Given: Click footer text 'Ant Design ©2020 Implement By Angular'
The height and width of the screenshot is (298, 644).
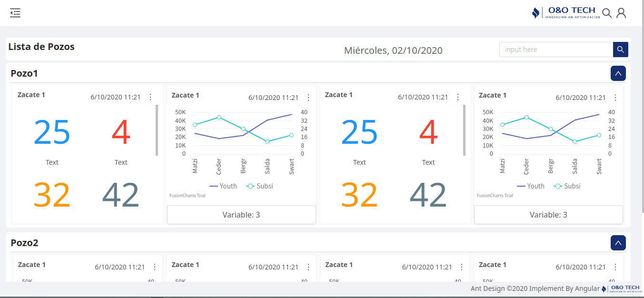Looking at the screenshot, I should 535,288.
